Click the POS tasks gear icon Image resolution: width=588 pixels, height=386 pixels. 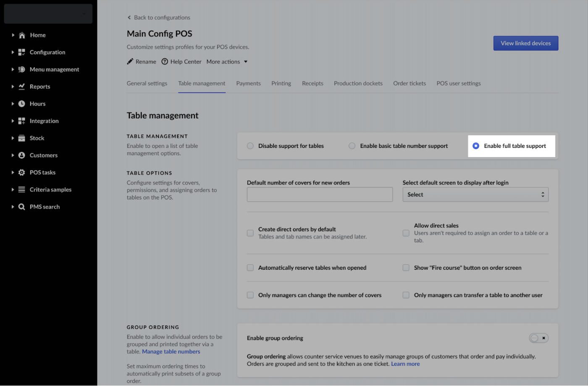22,173
